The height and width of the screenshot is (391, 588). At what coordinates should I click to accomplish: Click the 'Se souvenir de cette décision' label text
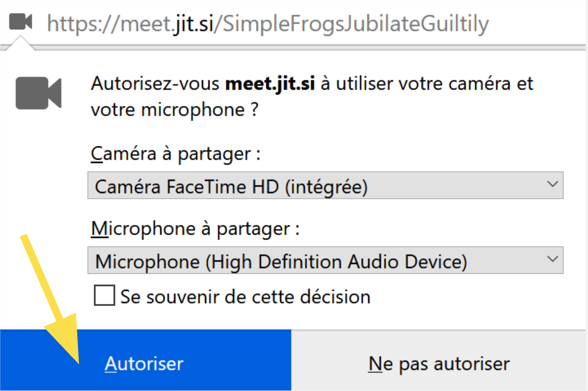[245, 297]
